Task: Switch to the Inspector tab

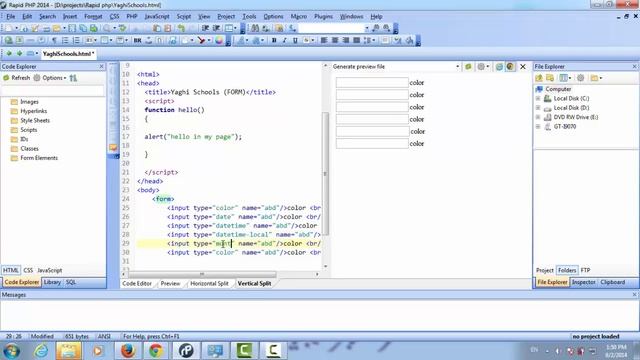Action: pyautogui.click(x=583, y=282)
